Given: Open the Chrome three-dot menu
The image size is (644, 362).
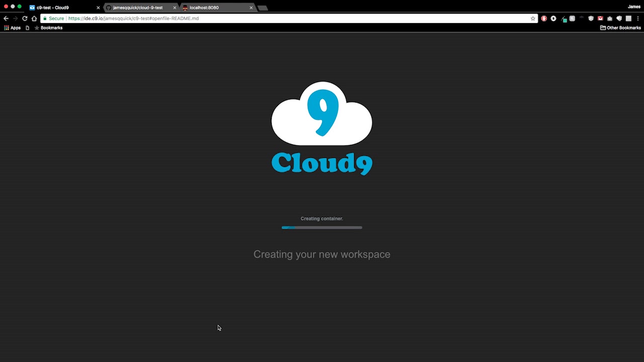Looking at the screenshot, I should [638, 19].
